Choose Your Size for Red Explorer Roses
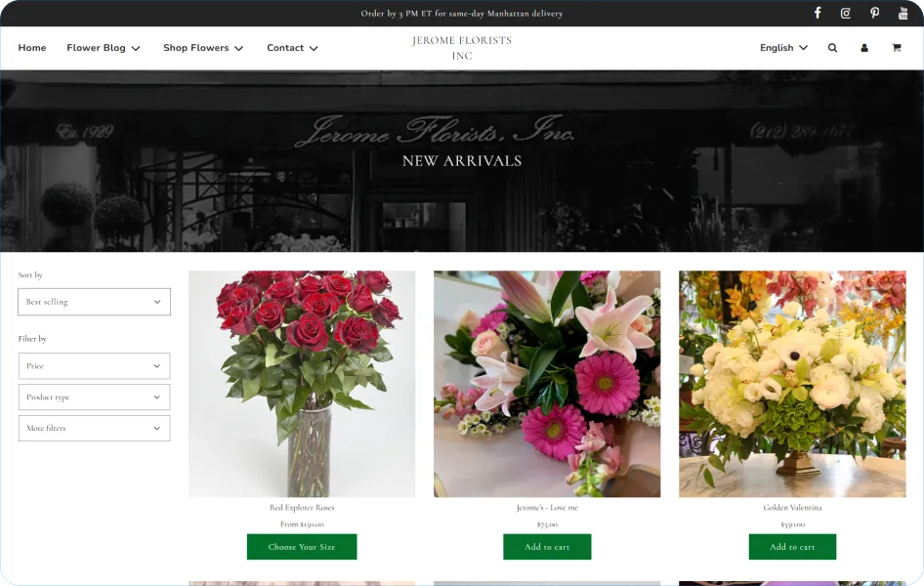 [x=302, y=547]
